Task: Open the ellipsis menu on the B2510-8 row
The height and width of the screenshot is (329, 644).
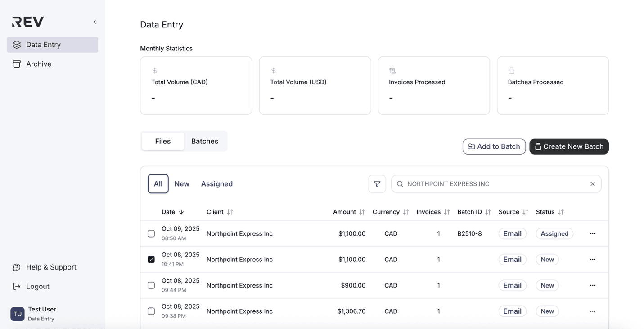Action: (592, 233)
